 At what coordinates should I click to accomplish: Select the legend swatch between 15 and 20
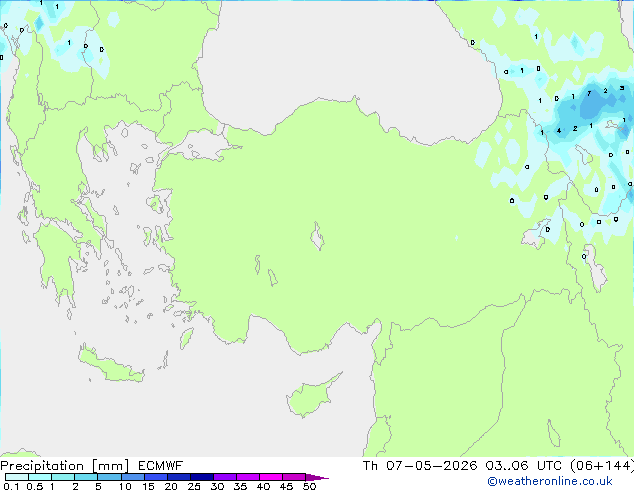point(156,477)
